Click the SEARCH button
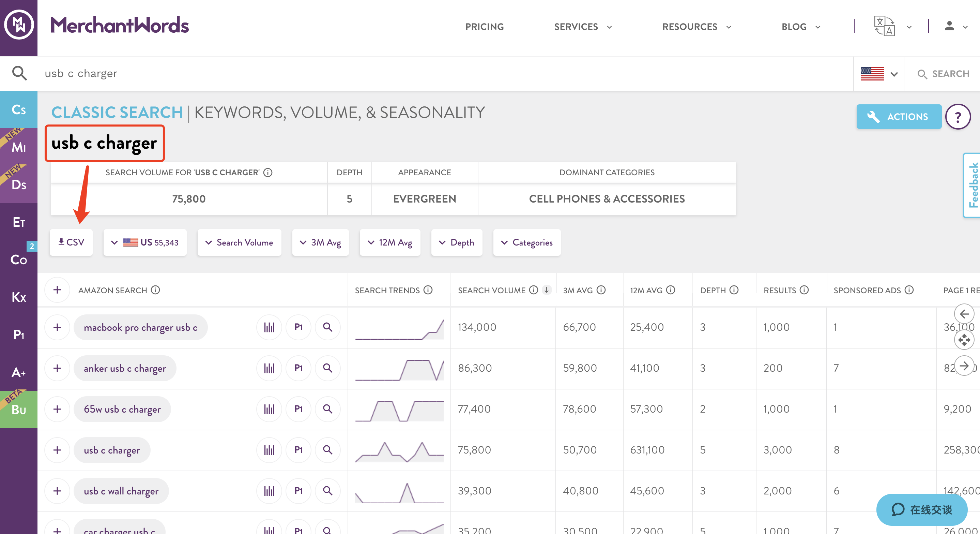This screenshot has height=534, width=980. click(x=944, y=74)
